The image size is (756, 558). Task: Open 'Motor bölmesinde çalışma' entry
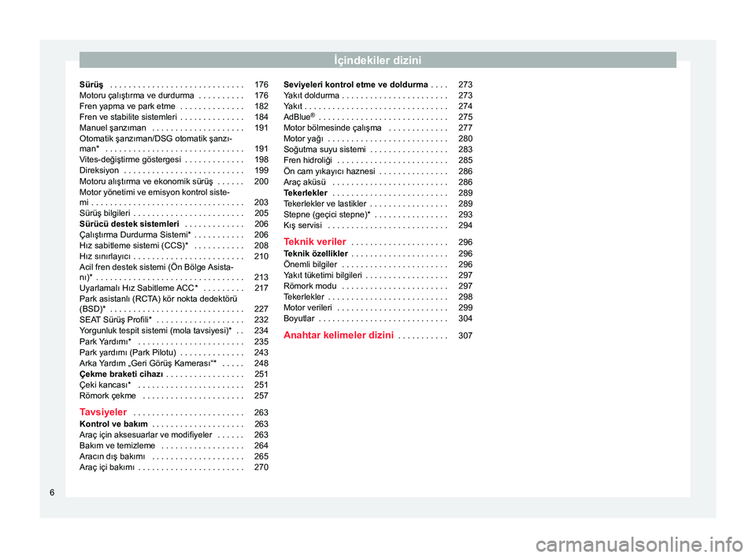click(378, 128)
